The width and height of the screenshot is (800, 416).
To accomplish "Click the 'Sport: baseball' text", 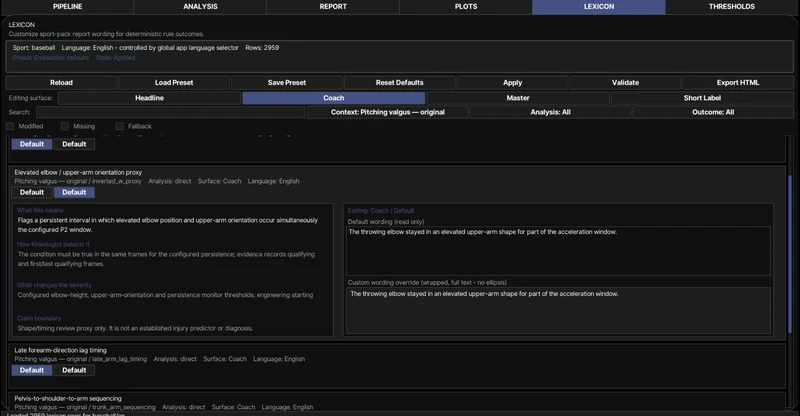I will coord(34,47).
